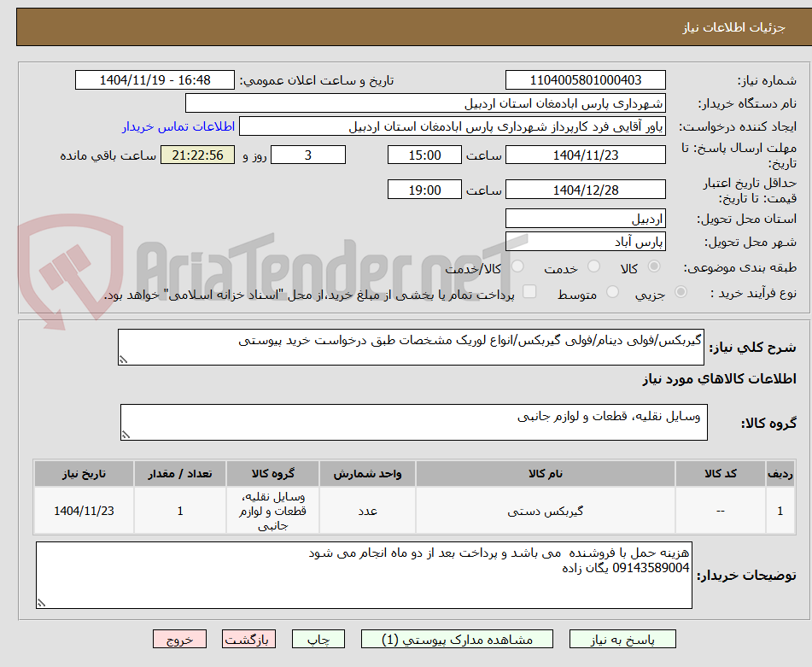Click the اطلاعات کالاهای مورد نیاز heading
This screenshot has width=812, height=667.
(x=719, y=379)
